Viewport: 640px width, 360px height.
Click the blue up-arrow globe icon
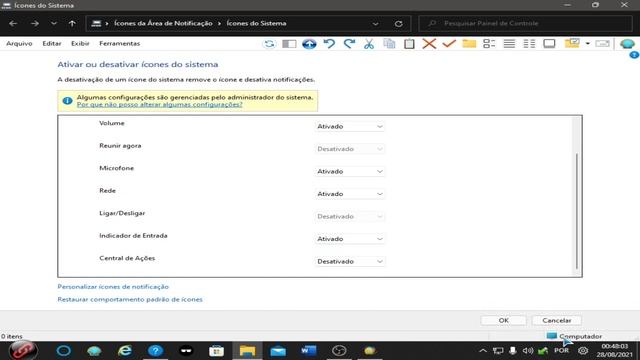tap(309, 44)
